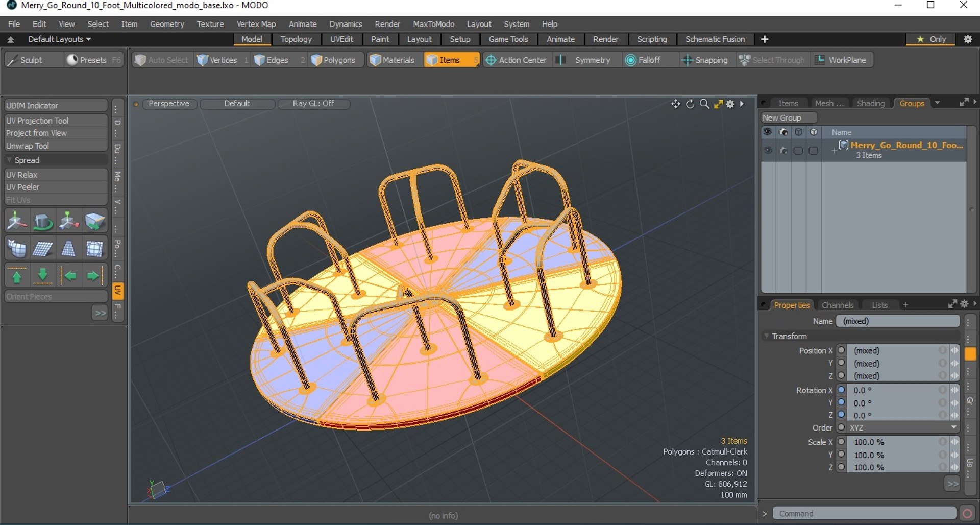
Task: Toggle visibility eye for Merry_Go_Round group
Action: (x=768, y=150)
